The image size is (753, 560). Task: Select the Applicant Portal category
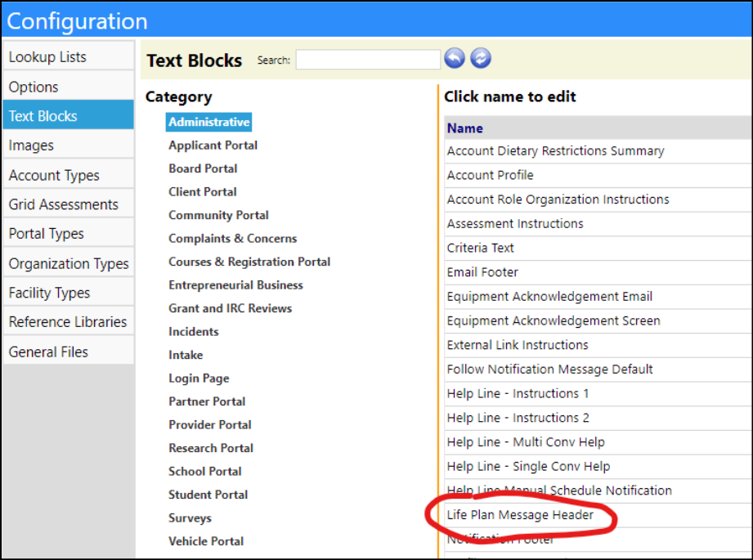(x=213, y=145)
